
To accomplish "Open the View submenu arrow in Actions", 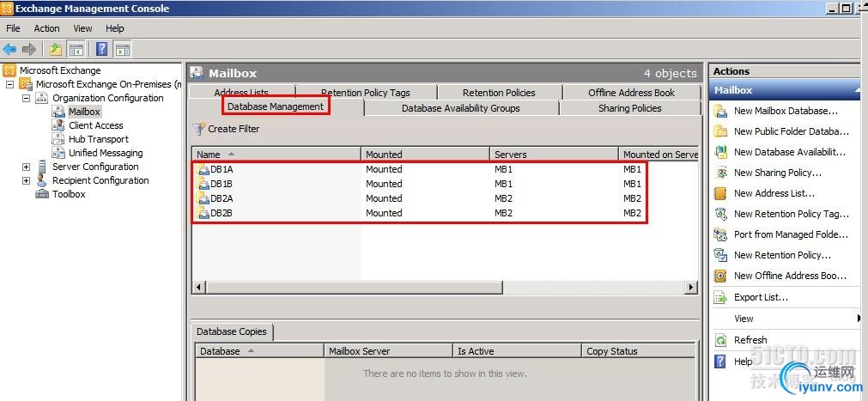I will (x=859, y=319).
